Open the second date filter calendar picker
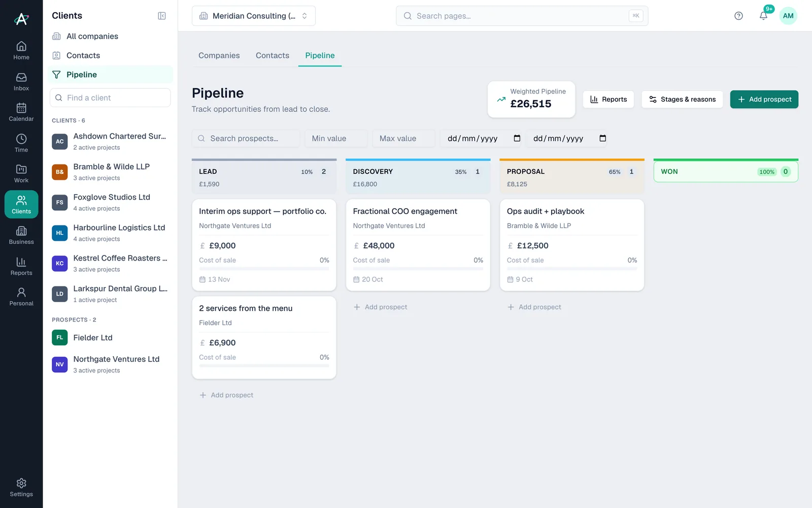The width and height of the screenshot is (812, 508). (x=602, y=138)
